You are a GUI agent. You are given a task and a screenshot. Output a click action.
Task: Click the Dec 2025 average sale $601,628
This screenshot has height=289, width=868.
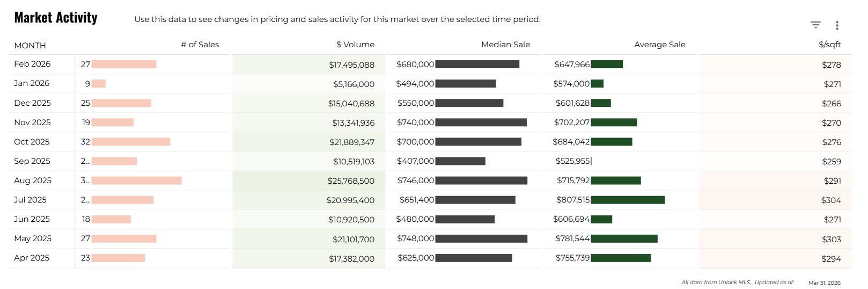pyautogui.click(x=572, y=103)
